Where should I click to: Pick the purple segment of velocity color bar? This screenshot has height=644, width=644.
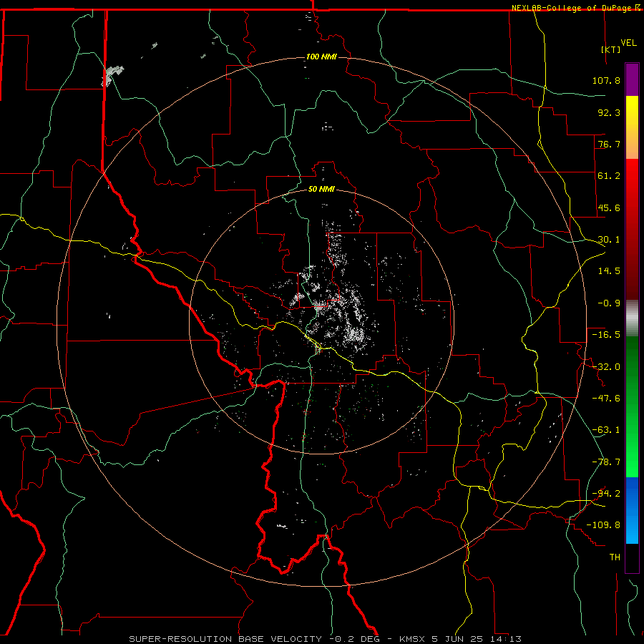tap(632, 79)
